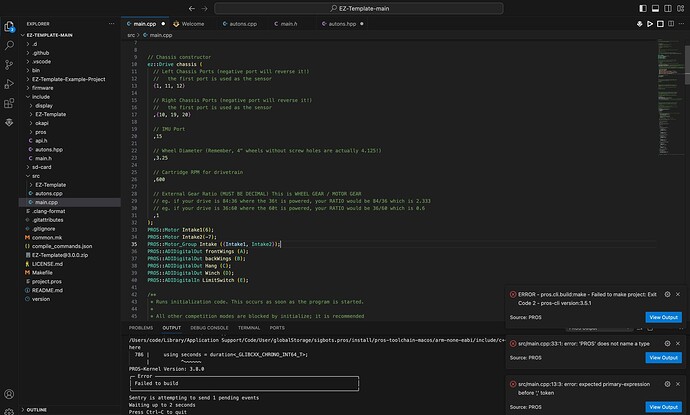Open the PROBLEMS panel tab
Viewport: 690px width, 415px height.
[x=141, y=328]
